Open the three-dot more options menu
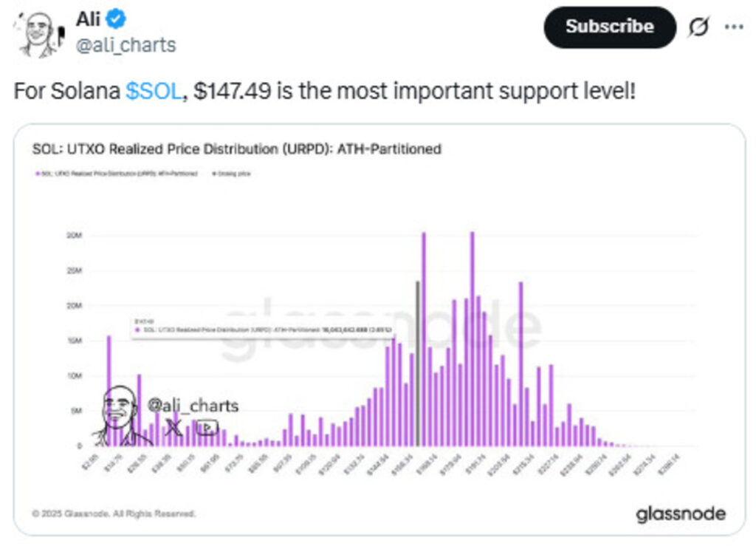Viewport: 756px width, 546px height. 734,27
